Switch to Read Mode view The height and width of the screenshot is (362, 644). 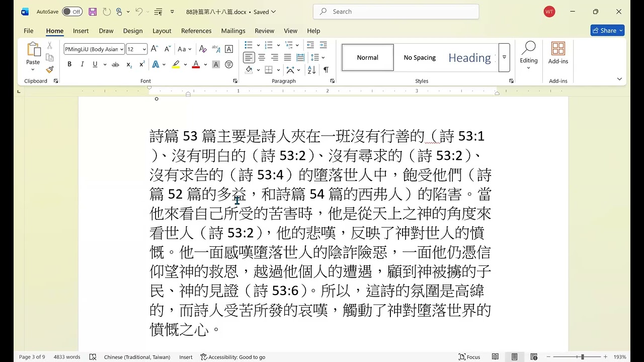click(495, 357)
